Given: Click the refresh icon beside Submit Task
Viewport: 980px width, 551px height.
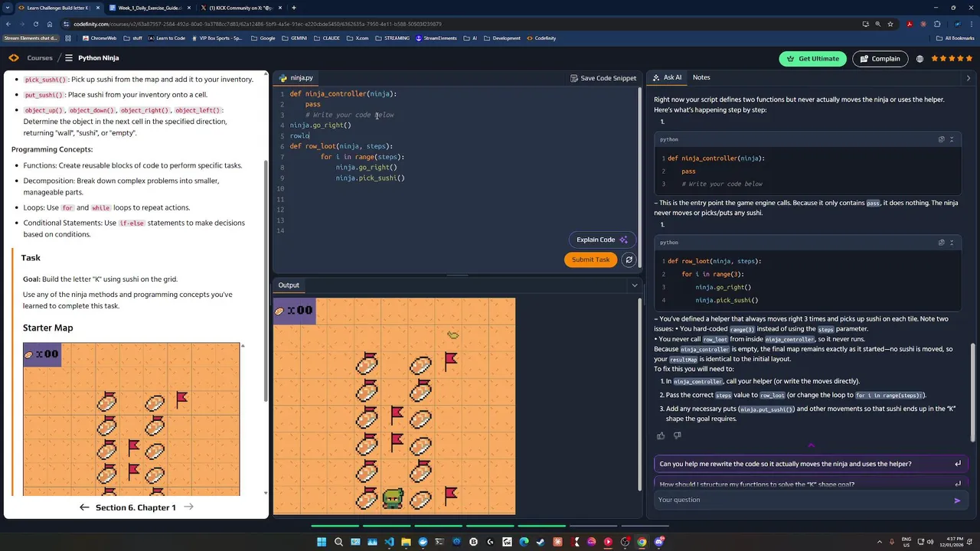Looking at the screenshot, I should pyautogui.click(x=629, y=259).
